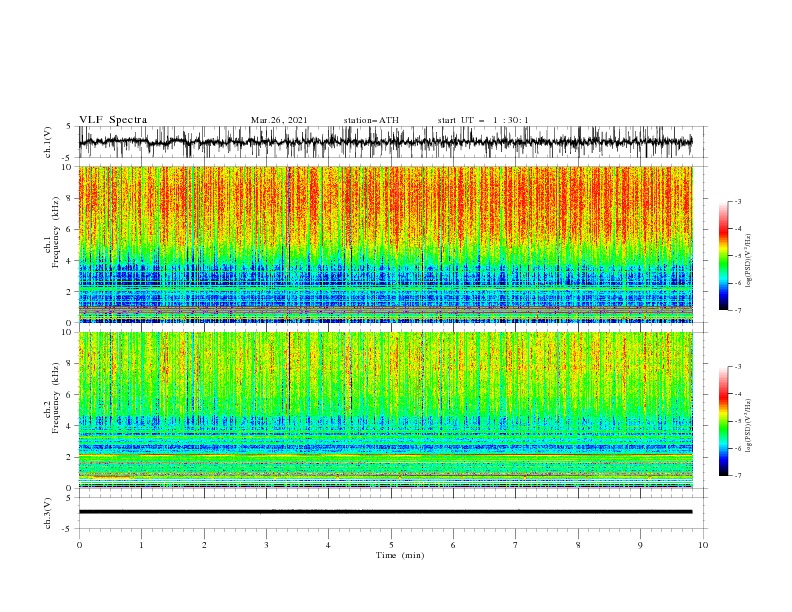Click the ch.1 PSD color scale bar

point(723,256)
